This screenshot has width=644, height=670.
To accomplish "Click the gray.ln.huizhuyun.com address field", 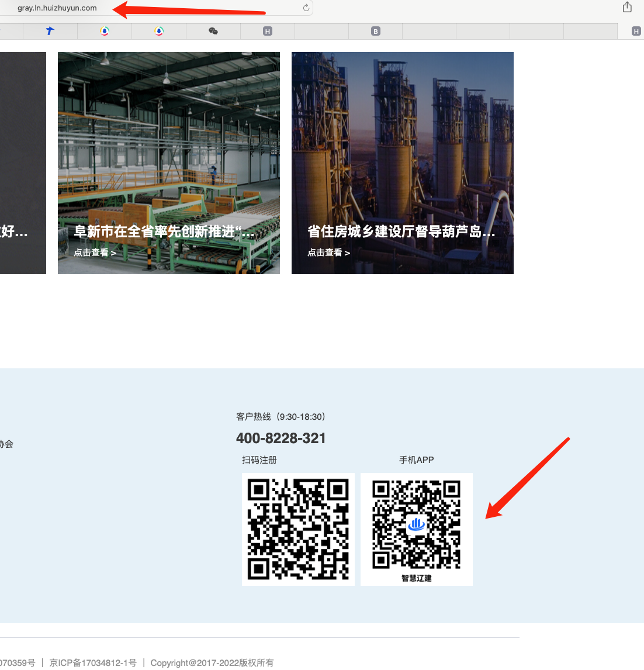I will 156,8.
